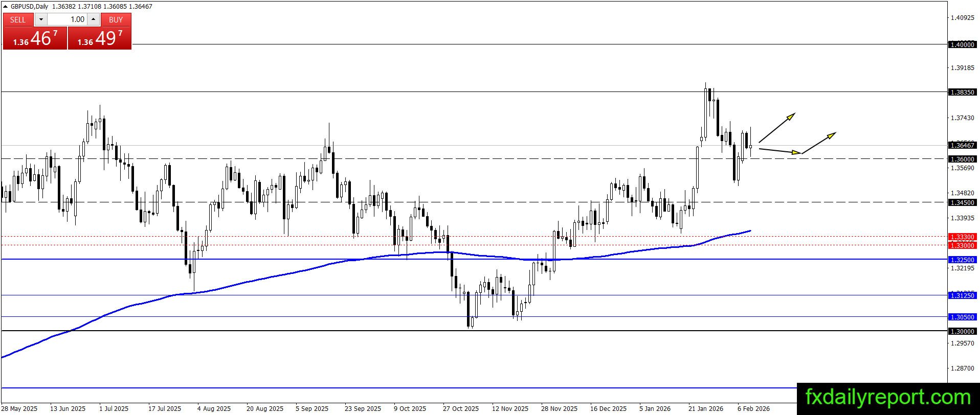Image resolution: width=980 pixels, height=415 pixels.
Task: Click the BUY button
Action: pos(116,19)
